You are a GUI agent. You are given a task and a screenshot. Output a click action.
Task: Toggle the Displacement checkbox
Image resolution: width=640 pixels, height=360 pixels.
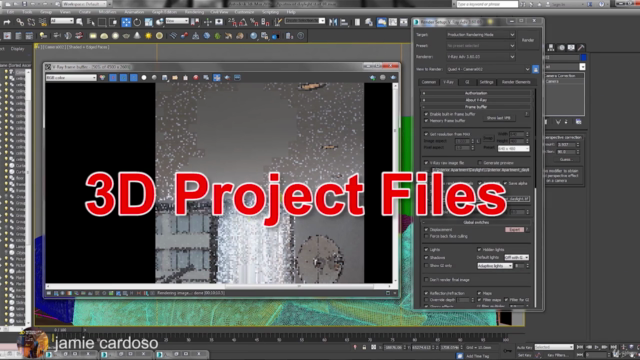[427, 230]
